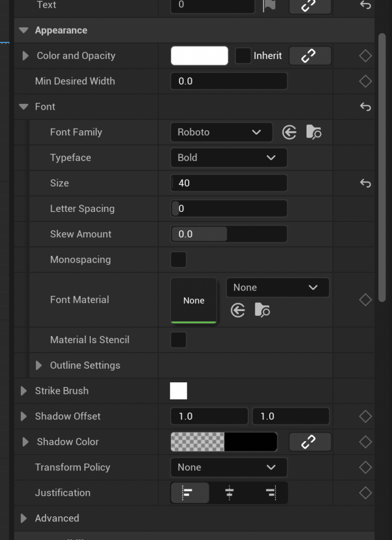
Task: Enable the Inherit color checkbox
Action: pyautogui.click(x=243, y=56)
